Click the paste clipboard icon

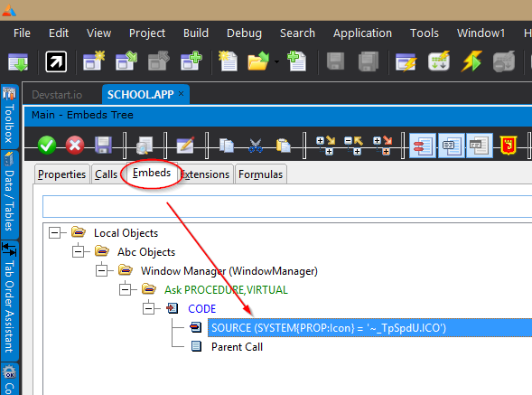(284, 146)
